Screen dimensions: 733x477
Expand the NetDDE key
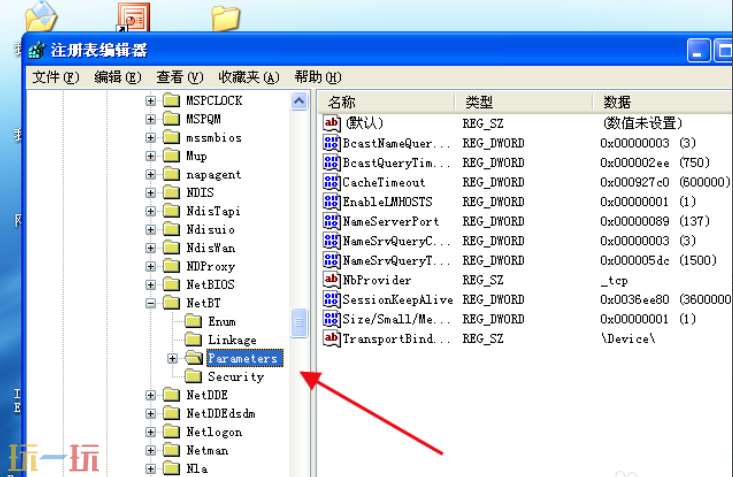tap(151, 395)
